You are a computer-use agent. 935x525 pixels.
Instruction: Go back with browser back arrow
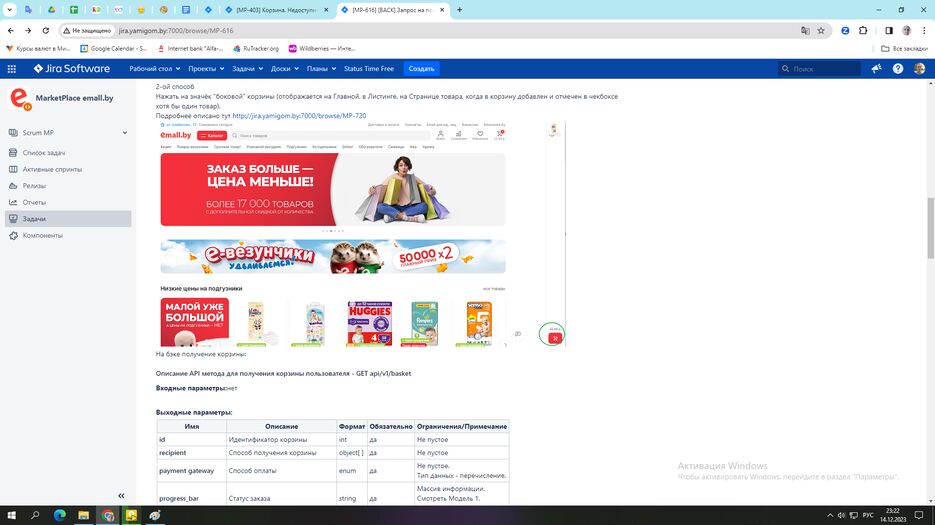click(x=11, y=30)
